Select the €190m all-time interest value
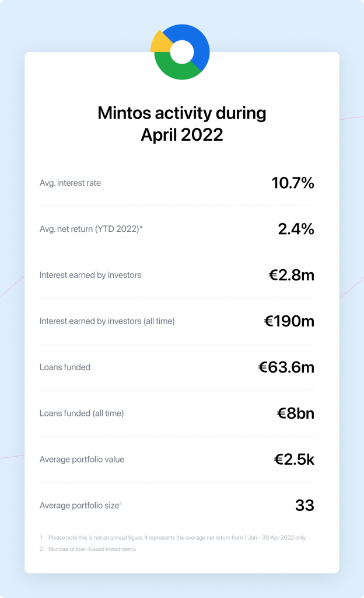The width and height of the screenshot is (364, 598). coord(289,321)
